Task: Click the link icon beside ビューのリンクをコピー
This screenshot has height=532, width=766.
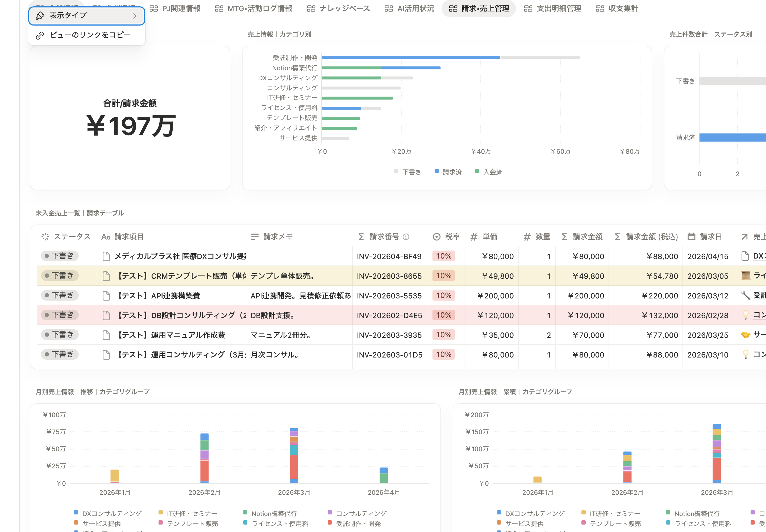Action: [x=40, y=35]
